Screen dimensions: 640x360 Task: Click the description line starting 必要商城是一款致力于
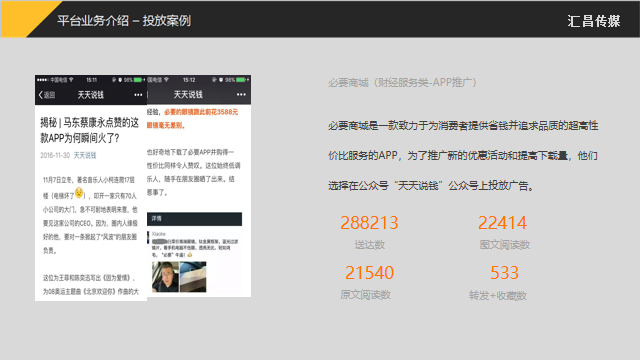[463, 125]
